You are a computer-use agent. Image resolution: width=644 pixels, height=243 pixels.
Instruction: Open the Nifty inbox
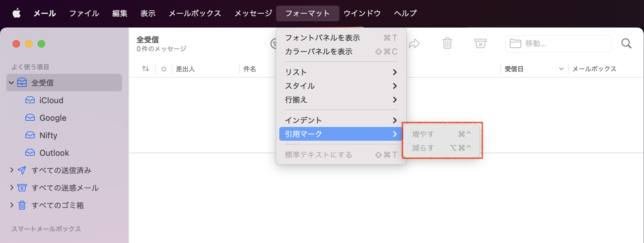click(x=48, y=135)
